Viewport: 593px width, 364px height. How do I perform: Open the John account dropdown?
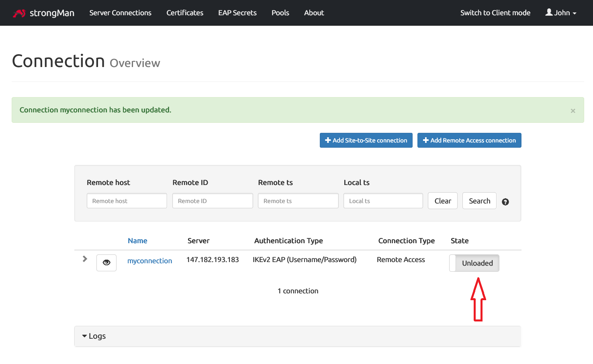click(x=561, y=12)
